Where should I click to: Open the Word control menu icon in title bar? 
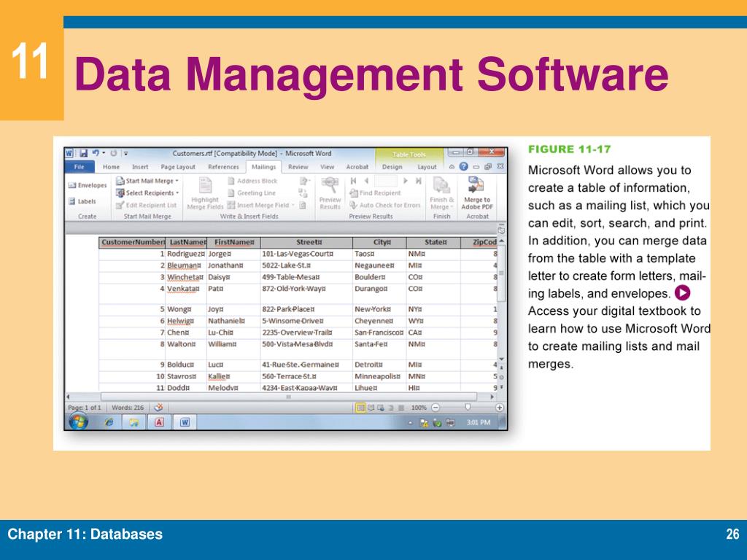click(x=69, y=153)
